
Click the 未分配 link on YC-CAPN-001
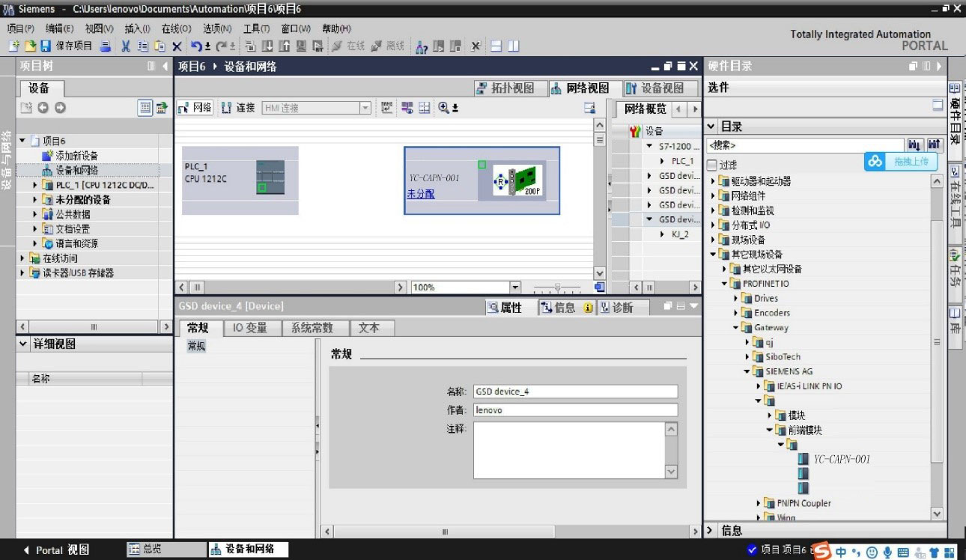421,194
